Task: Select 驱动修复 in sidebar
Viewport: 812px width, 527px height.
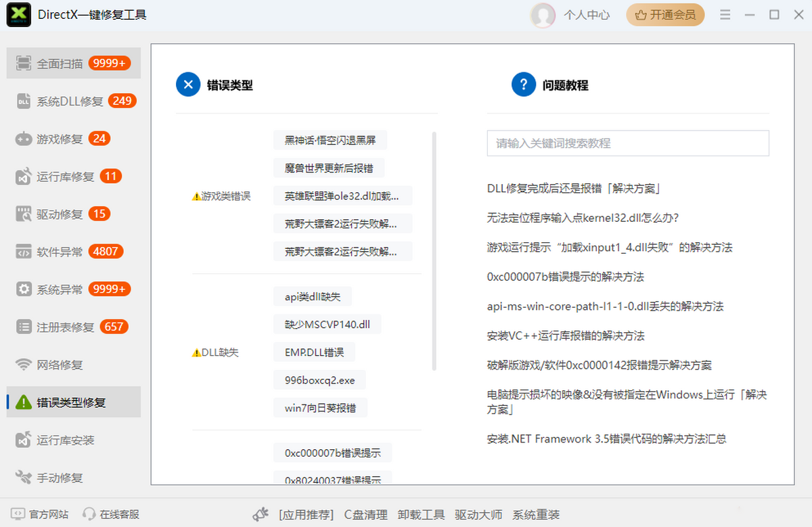Action: 74,214
